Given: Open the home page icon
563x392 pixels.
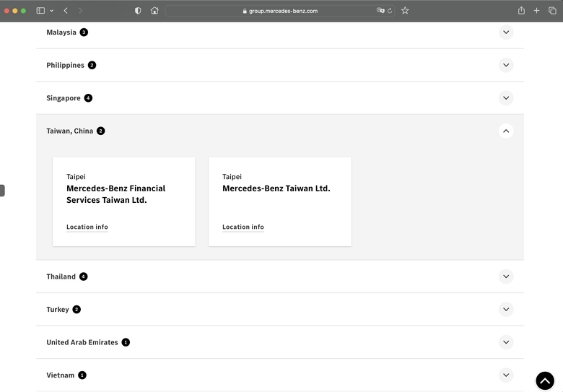Looking at the screenshot, I should click(154, 11).
